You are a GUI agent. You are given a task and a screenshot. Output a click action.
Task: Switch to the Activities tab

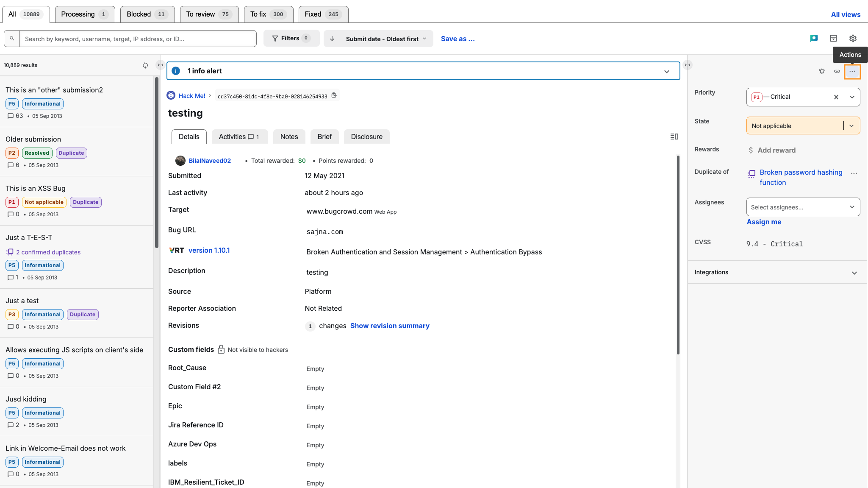239,137
